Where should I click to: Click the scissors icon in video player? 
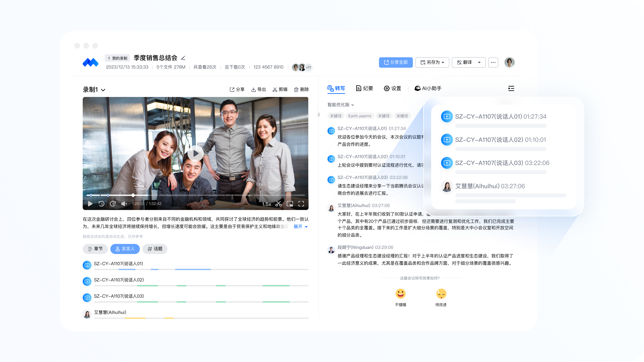pyautogui.click(x=278, y=204)
